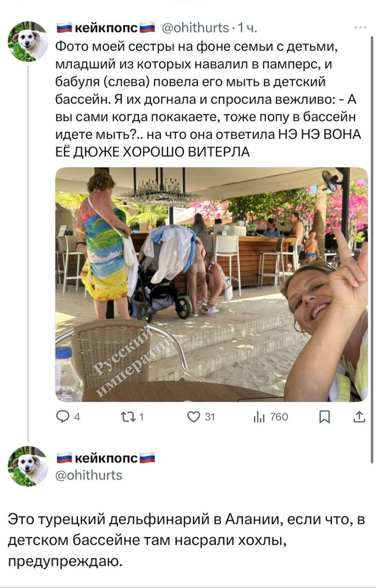Viewport: 376px width, 588px height.
Task: Click the reply tweet text about Алании
Action: click(x=186, y=540)
